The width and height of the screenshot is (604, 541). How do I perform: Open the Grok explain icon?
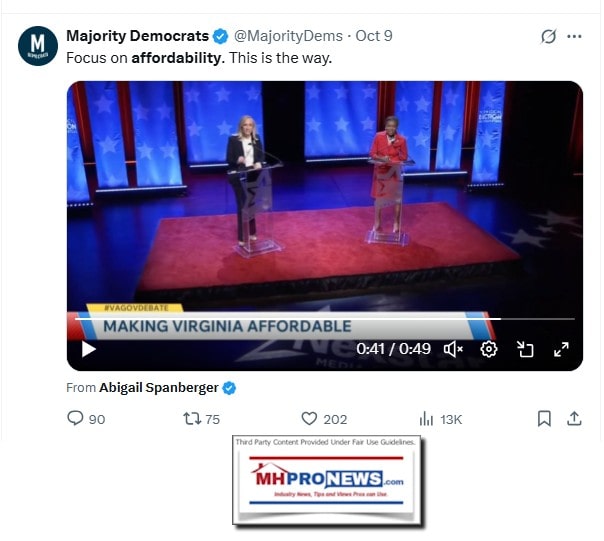tap(548, 37)
